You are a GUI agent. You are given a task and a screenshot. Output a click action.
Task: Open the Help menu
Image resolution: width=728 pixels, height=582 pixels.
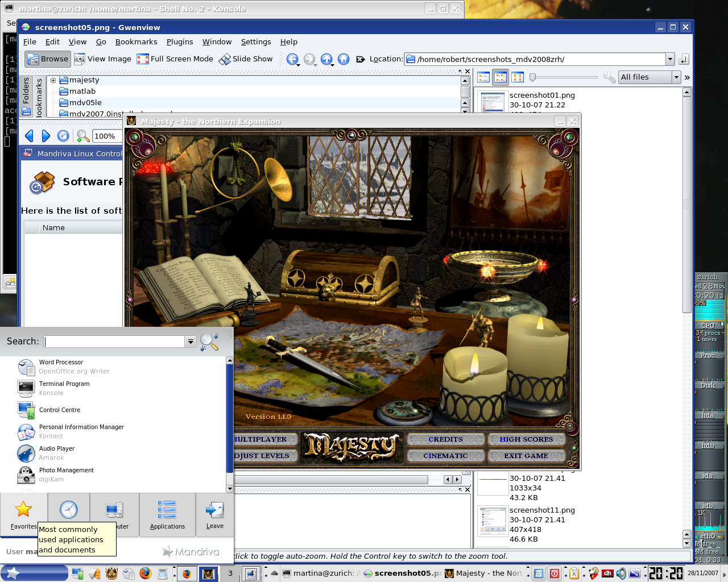pyautogui.click(x=289, y=42)
